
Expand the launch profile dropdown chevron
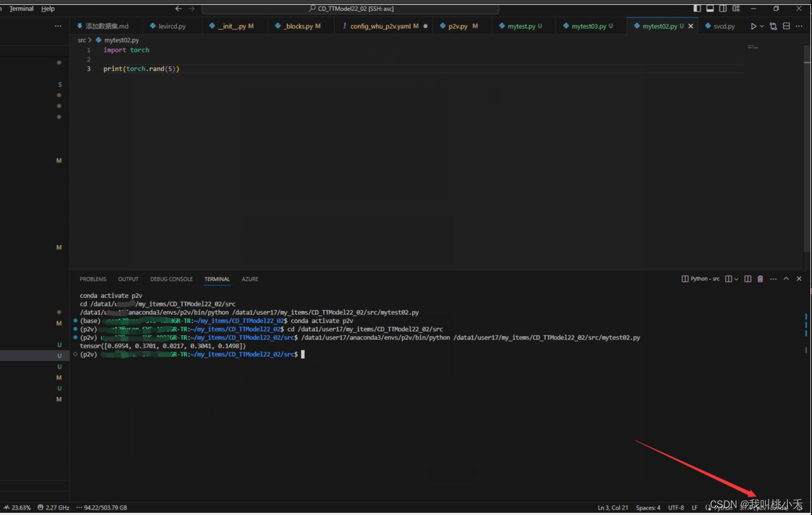(736, 279)
